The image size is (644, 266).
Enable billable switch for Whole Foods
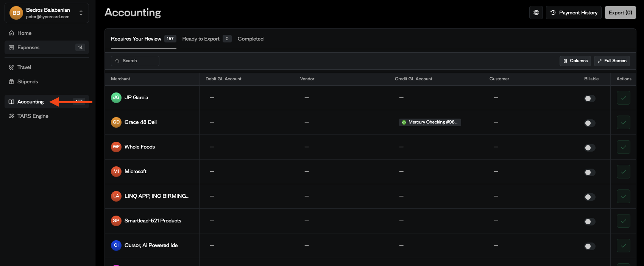pyautogui.click(x=589, y=148)
